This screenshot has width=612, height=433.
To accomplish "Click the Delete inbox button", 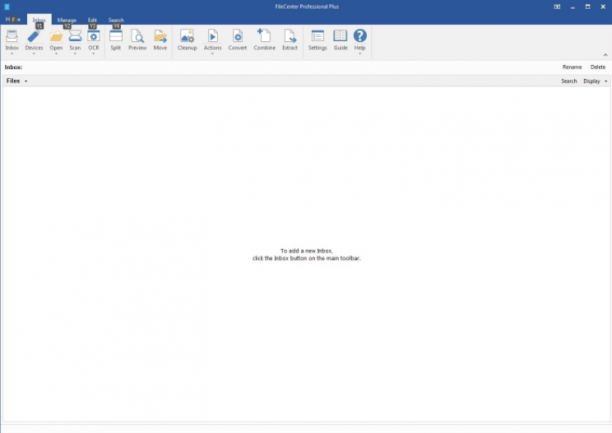I will [x=598, y=67].
